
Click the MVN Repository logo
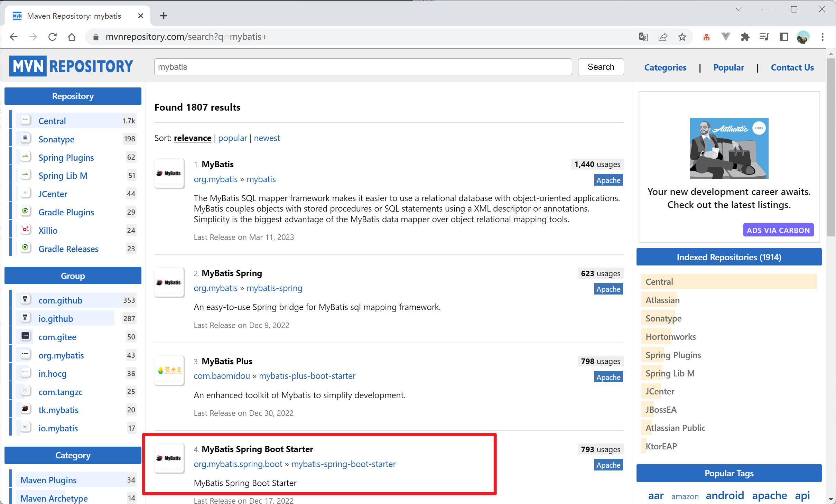[71, 66]
